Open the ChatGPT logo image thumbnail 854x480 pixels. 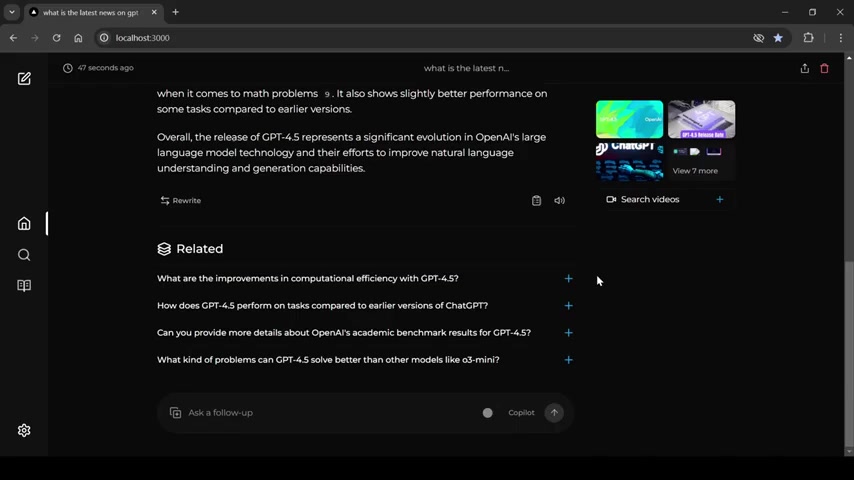point(629,161)
